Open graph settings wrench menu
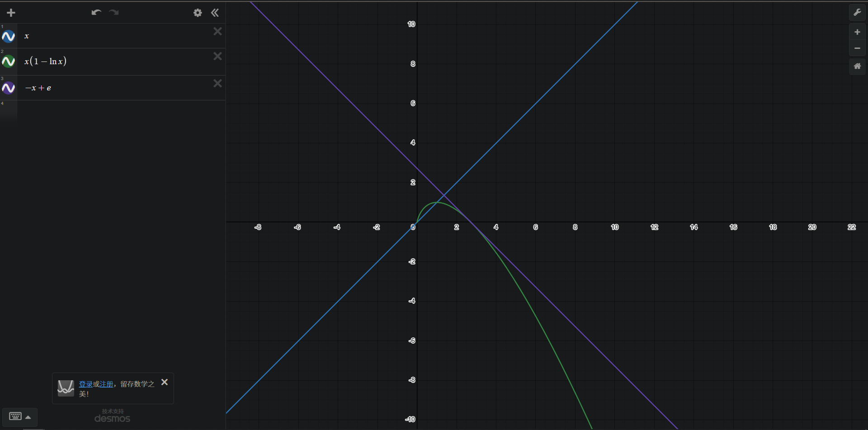This screenshot has height=430, width=868. (857, 13)
